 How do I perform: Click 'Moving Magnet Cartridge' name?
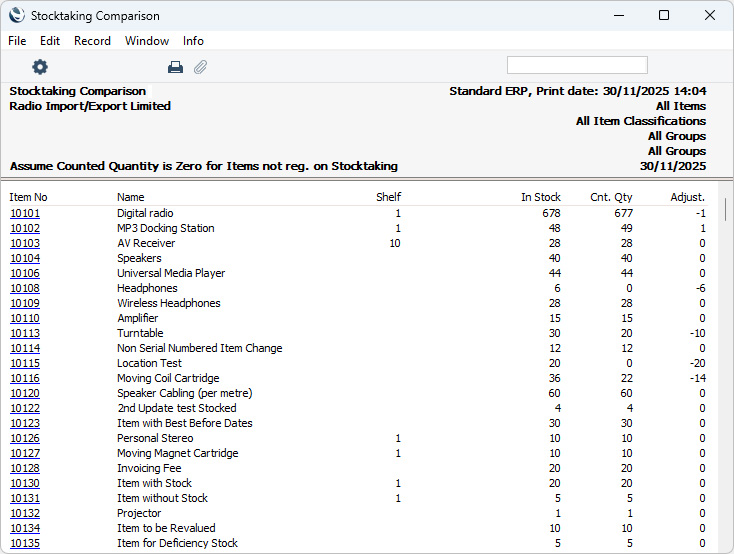(178, 453)
